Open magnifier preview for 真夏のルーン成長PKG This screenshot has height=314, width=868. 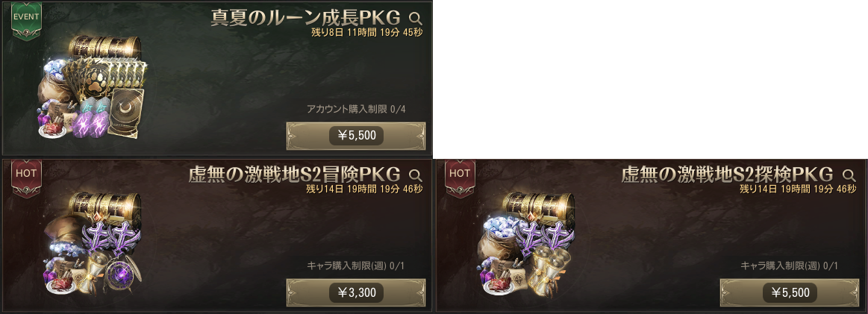click(x=415, y=18)
